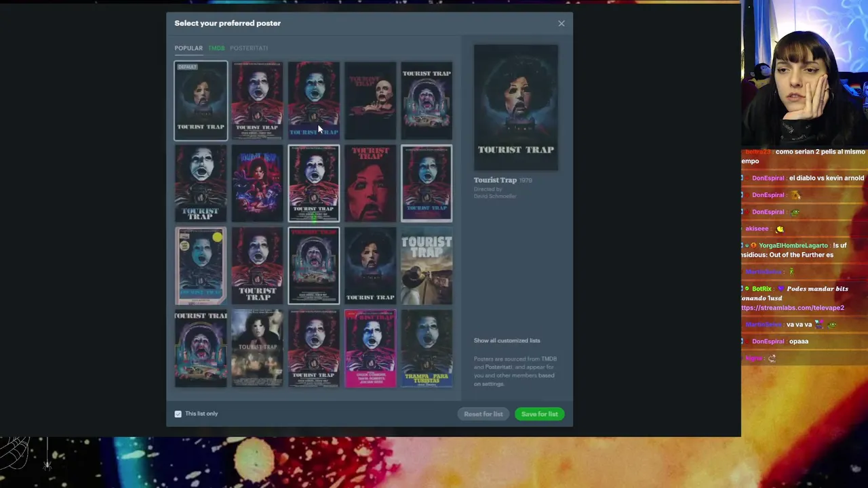Choose the second poster in the top row
The image size is (868, 488).
(x=257, y=101)
